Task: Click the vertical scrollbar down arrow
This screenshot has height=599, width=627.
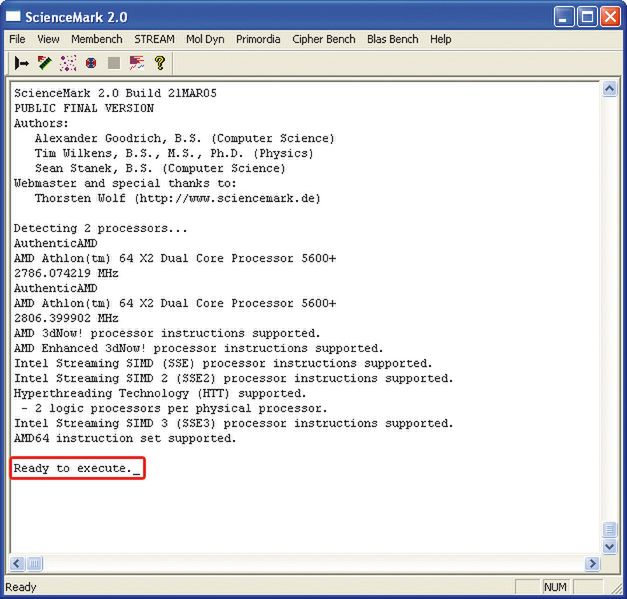Action: (x=609, y=546)
